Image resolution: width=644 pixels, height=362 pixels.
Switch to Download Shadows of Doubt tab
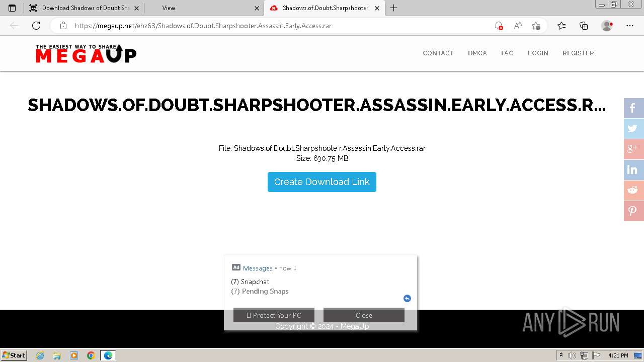[83, 8]
